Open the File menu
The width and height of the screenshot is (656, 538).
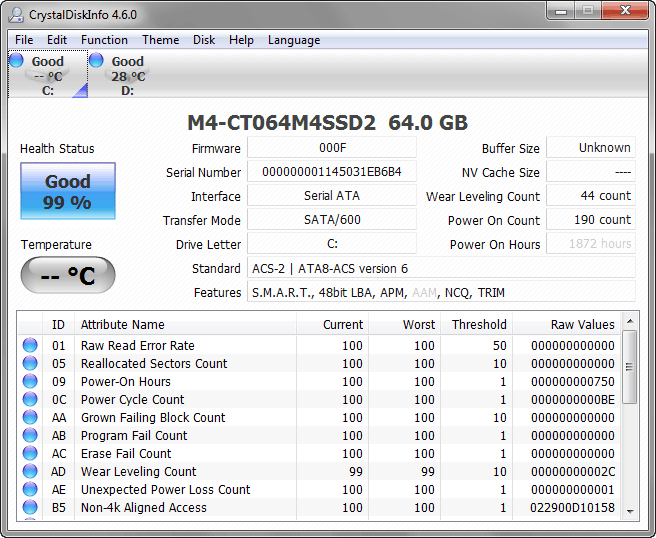(24, 40)
